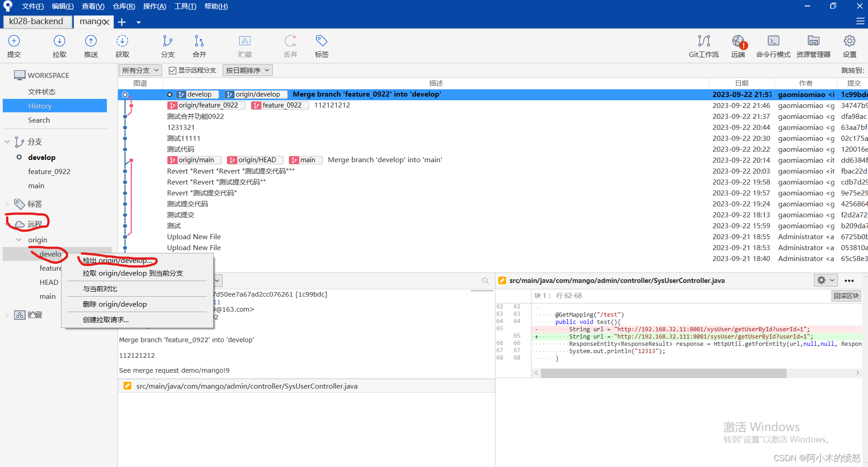Choose 删除 origin/develop menu entry

click(115, 304)
